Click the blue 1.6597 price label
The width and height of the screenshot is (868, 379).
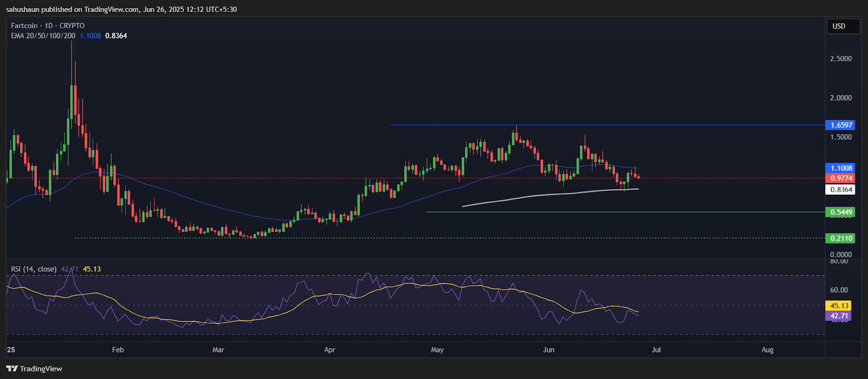pos(839,125)
